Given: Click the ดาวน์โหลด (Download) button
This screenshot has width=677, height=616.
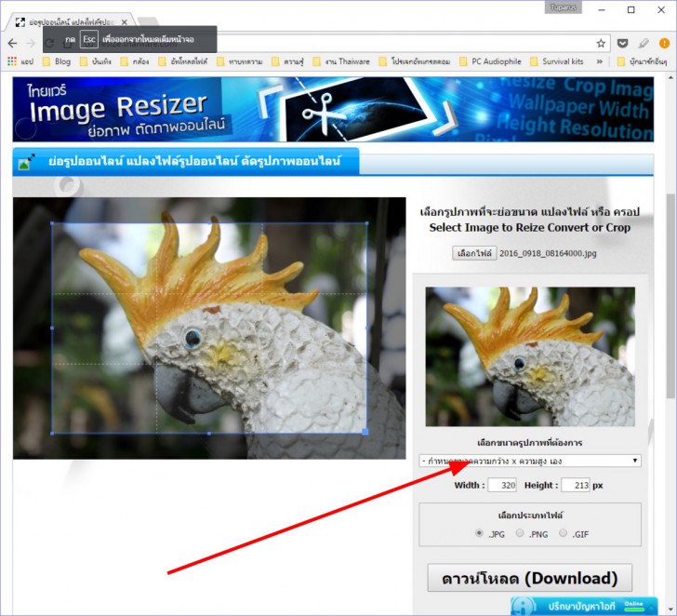Looking at the screenshot, I should (530, 578).
